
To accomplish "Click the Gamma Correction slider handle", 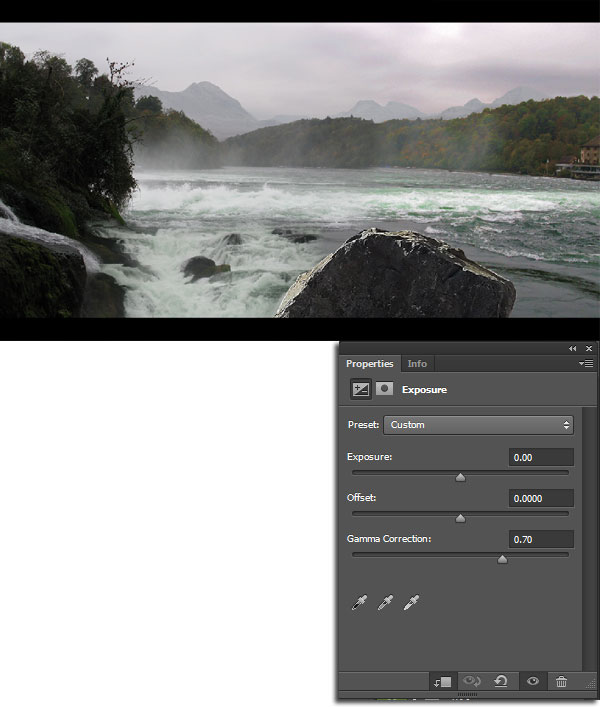I will (502, 560).
